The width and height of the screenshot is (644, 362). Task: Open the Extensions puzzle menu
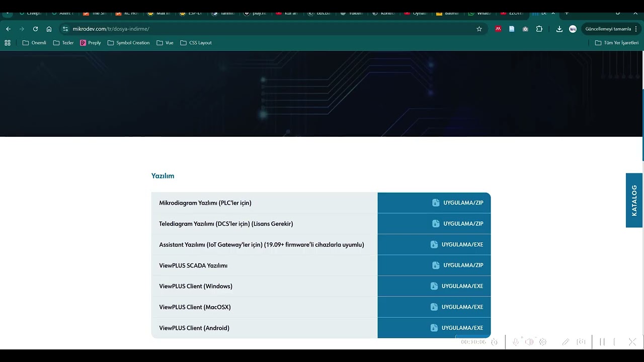point(539,29)
